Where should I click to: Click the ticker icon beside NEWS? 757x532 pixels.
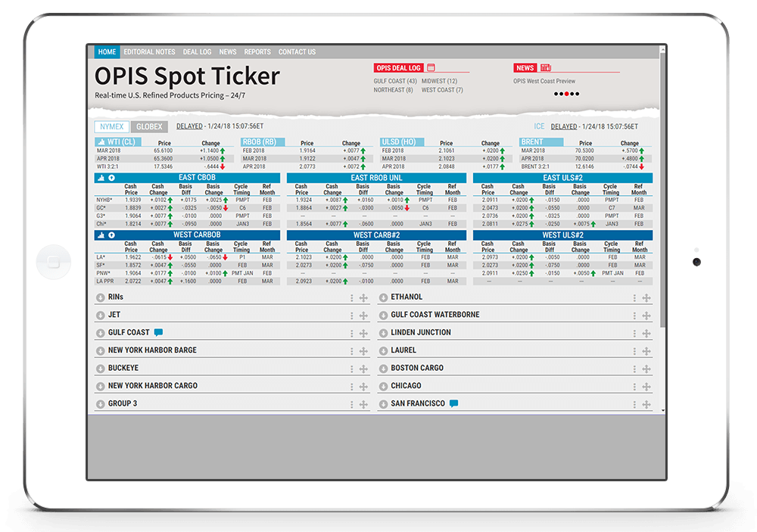pyautogui.click(x=546, y=67)
